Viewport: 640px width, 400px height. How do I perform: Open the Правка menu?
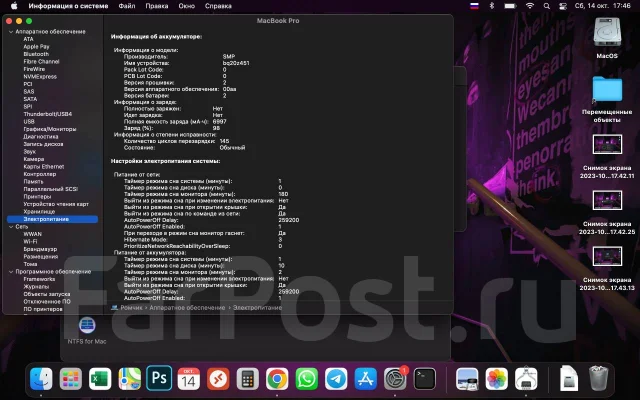[x=157, y=6]
